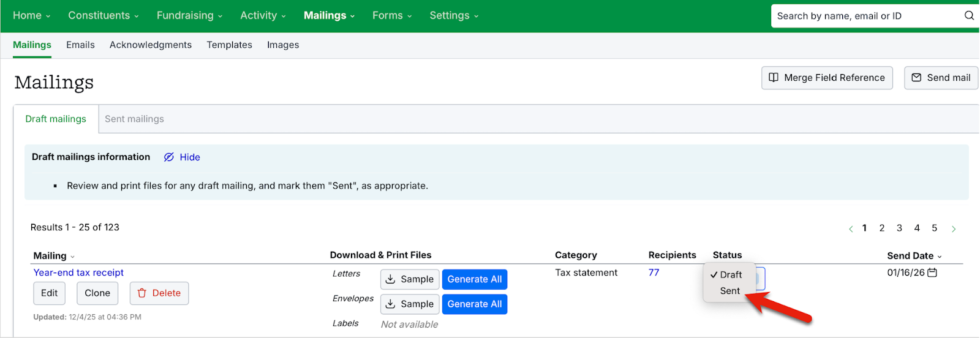Expand the Constituents menu
Image resolution: width=980 pixels, height=338 pixels.
[104, 15]
